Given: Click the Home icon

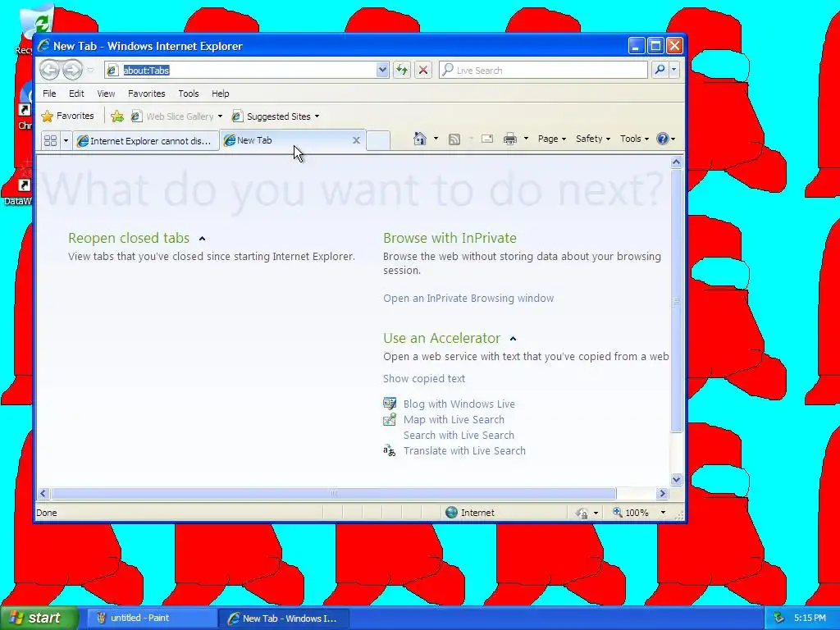Looking at the screenshot, I should (420, 139).
